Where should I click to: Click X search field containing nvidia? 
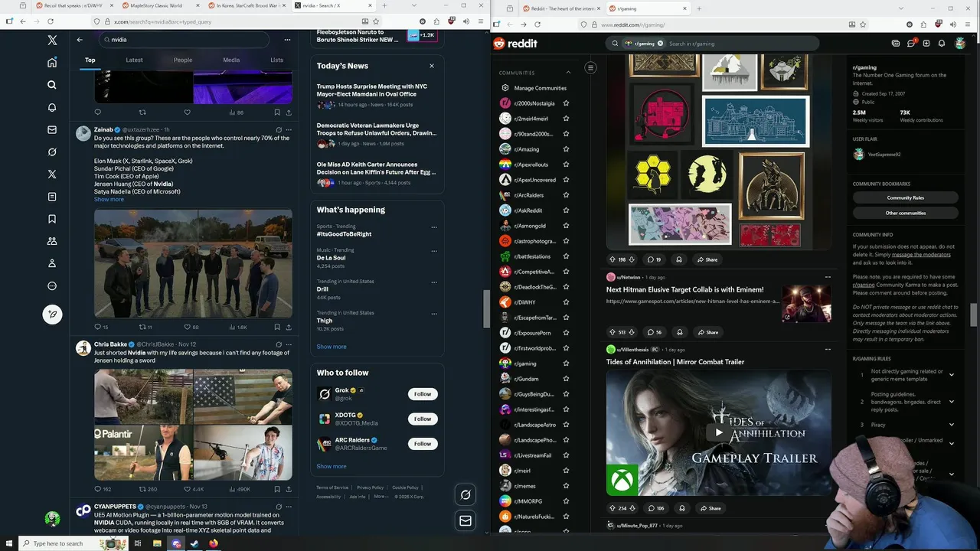184,40
